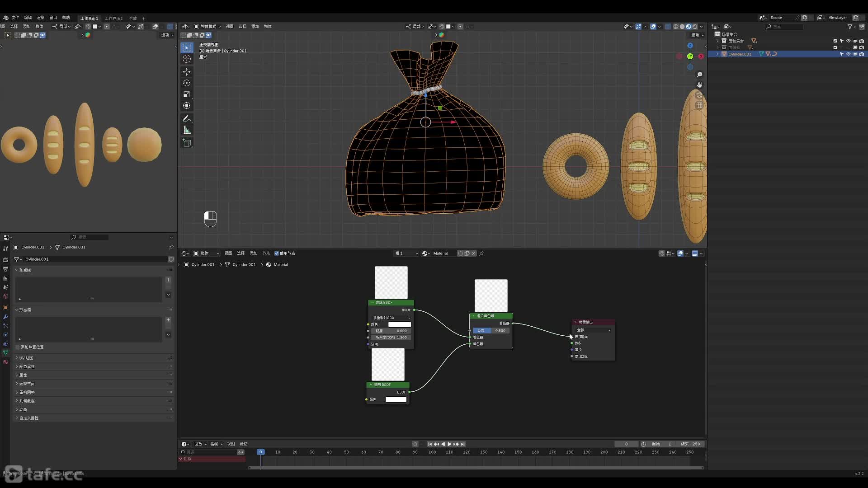Pin the node editor material
The width and height of the screenshot is (868, 488).
coord(482,253)
